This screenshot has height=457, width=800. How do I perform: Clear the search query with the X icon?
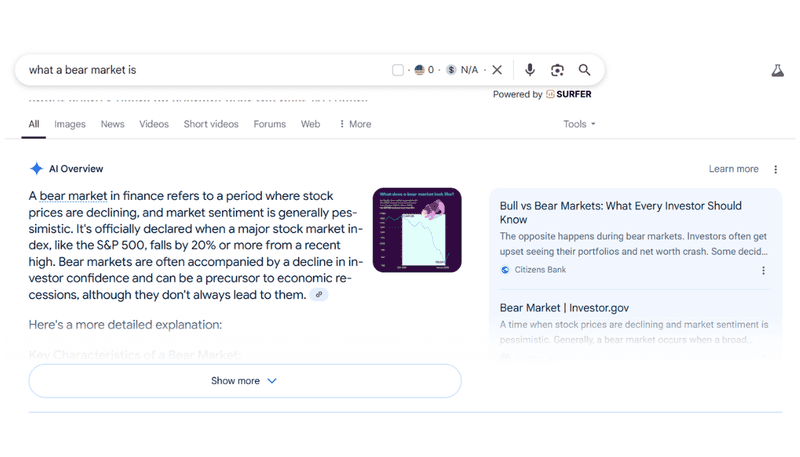(497, 70)
